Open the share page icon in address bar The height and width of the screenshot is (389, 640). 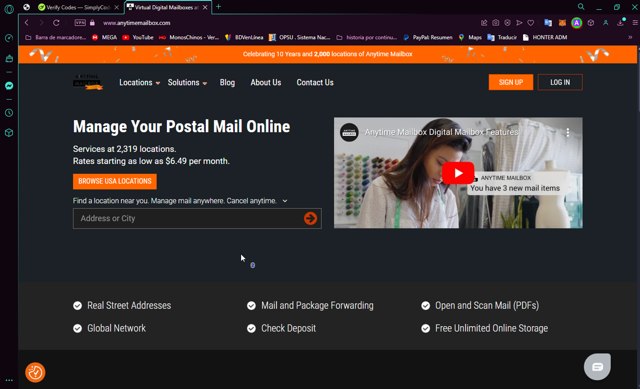pyautogui.click(x=484, y=23)
